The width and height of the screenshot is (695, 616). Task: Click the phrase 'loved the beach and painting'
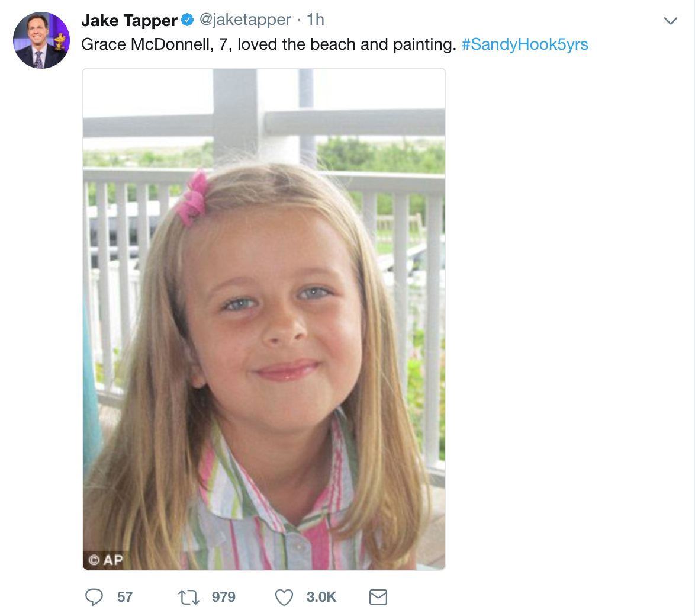point(346,44)
